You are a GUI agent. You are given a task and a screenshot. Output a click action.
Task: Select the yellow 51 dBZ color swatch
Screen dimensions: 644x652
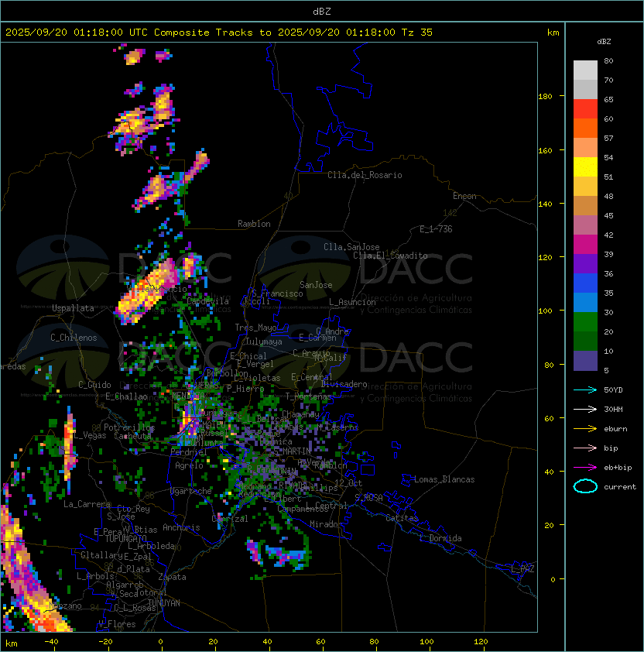pos(585,167)
